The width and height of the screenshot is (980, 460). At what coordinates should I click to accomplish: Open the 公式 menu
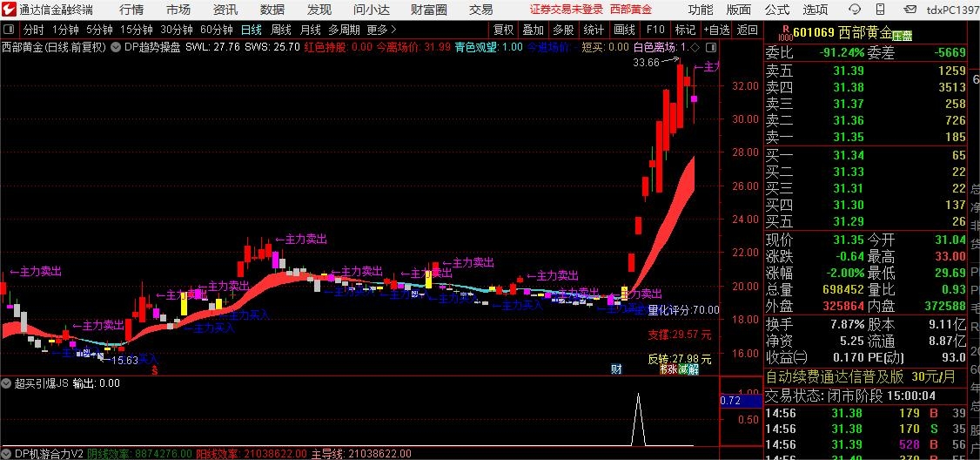click(x=777, y=10)
